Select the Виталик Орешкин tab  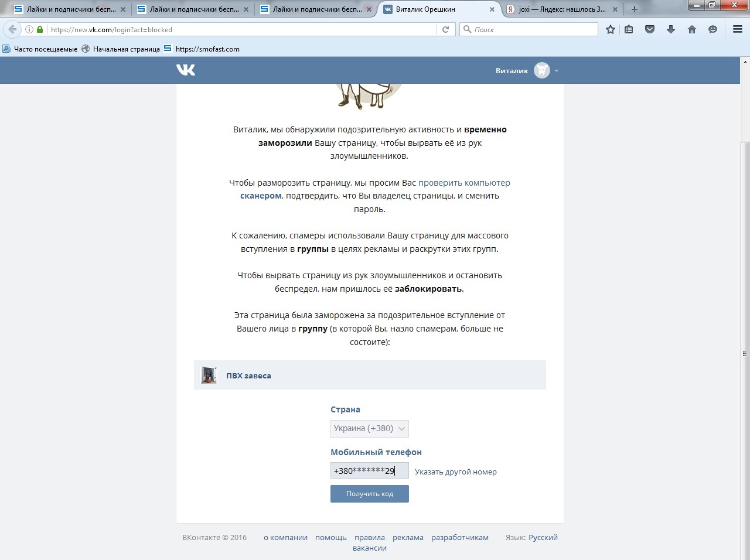coord(439,9)
